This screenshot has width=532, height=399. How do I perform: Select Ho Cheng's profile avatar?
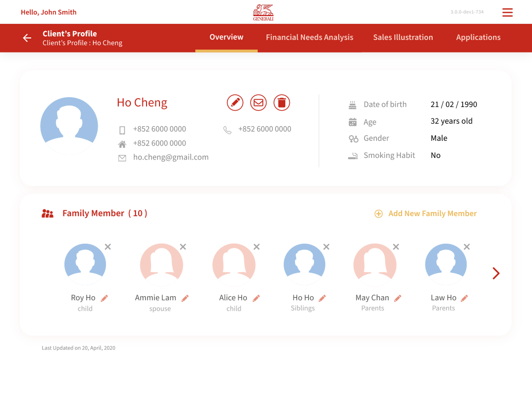[x=69, y=126]
